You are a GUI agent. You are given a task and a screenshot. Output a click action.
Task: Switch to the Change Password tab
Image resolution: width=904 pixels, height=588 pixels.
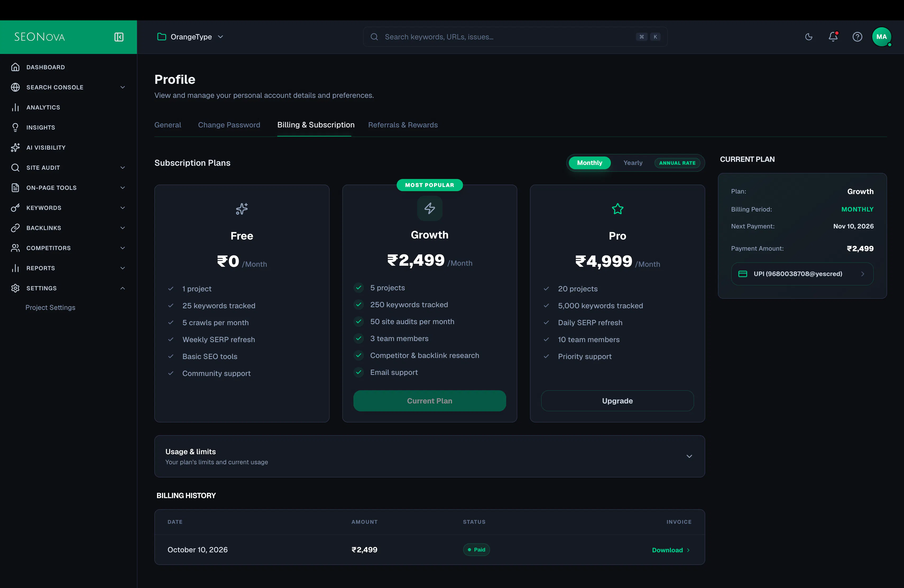tap(229, 125)
